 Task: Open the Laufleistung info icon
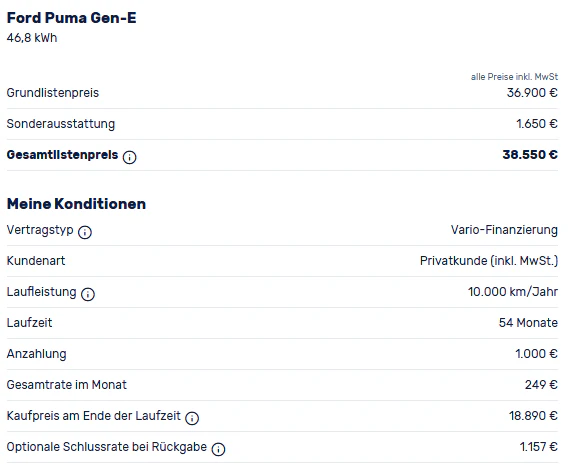[88, 294]
